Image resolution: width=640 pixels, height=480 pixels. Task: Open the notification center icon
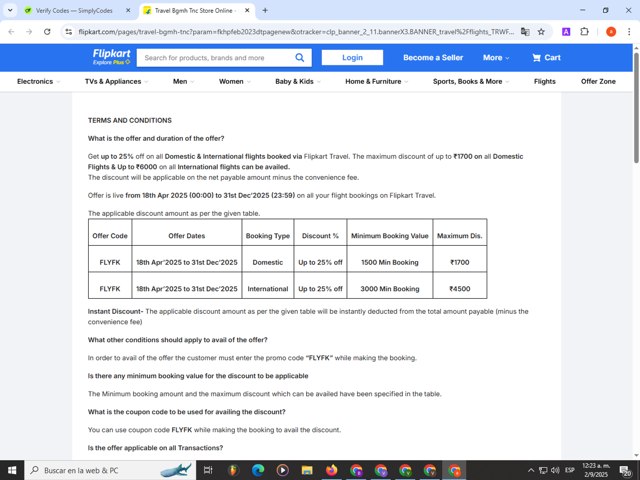coord(625,470)
